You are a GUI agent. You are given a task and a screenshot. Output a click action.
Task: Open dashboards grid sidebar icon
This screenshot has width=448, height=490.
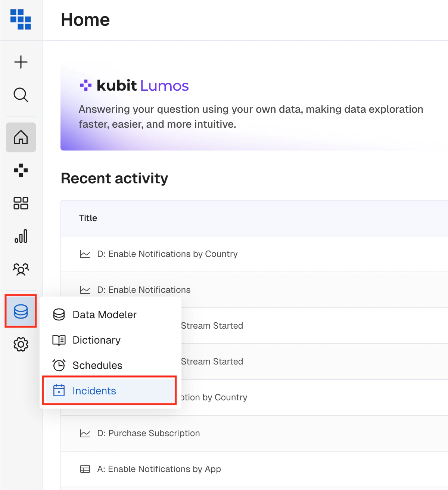pos(21,203)
